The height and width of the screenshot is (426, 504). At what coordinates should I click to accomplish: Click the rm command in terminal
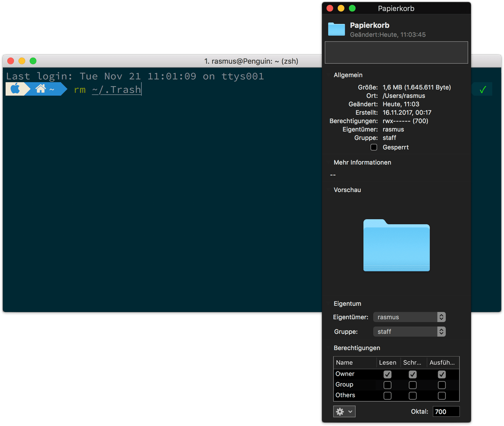click(x=80, y=90)
